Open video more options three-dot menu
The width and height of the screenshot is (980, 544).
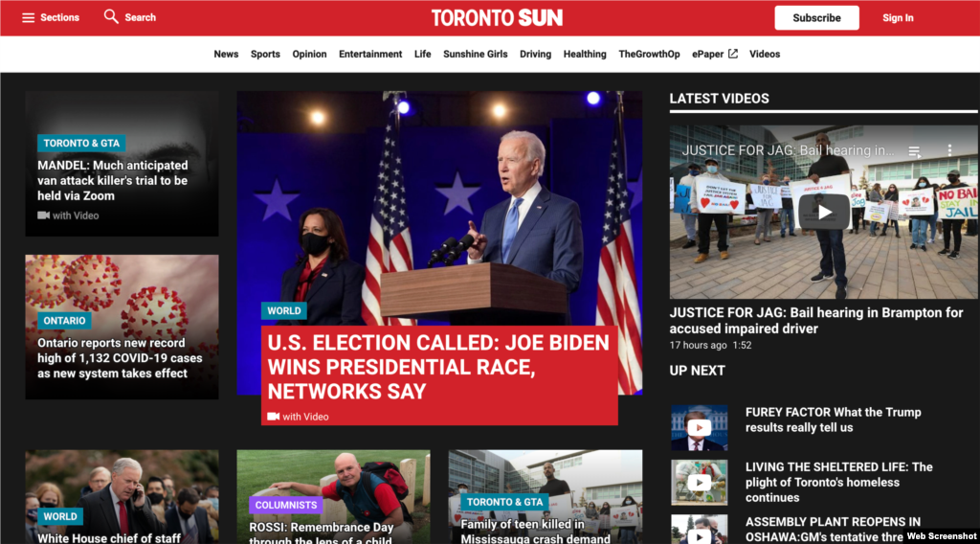tap(949, 151)
